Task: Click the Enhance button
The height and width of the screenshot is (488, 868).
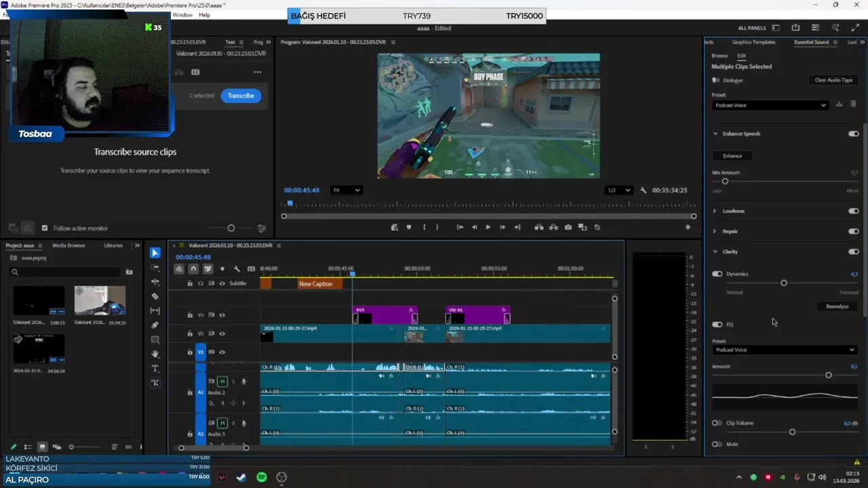Action: point(732,156)
